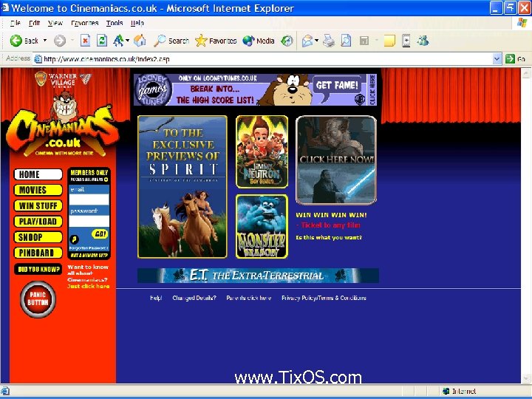This screenshot has width=532, height=399.
Task: Click the device icon beside yellow note
Action: [406, 41]
